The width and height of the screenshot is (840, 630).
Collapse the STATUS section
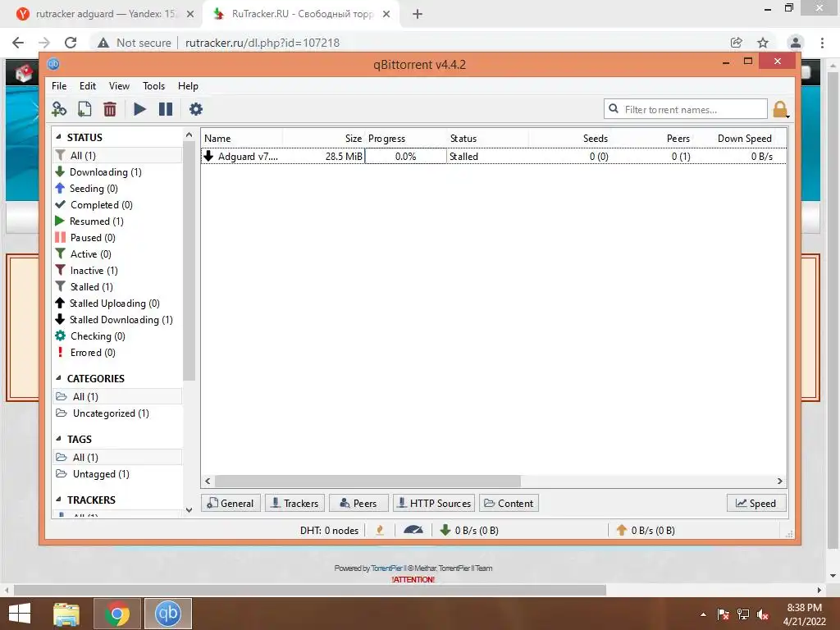(x=58, y=137)
